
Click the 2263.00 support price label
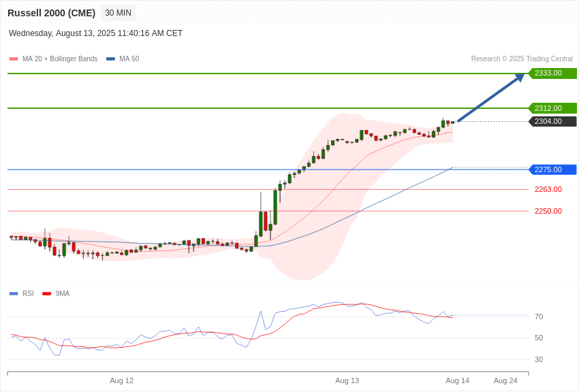548,190
